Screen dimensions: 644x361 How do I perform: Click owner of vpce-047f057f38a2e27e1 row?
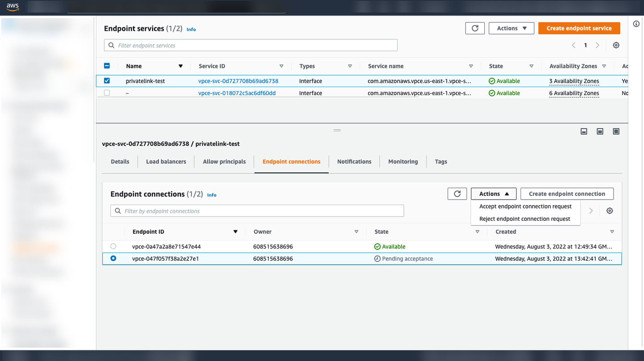pos(273,259)
